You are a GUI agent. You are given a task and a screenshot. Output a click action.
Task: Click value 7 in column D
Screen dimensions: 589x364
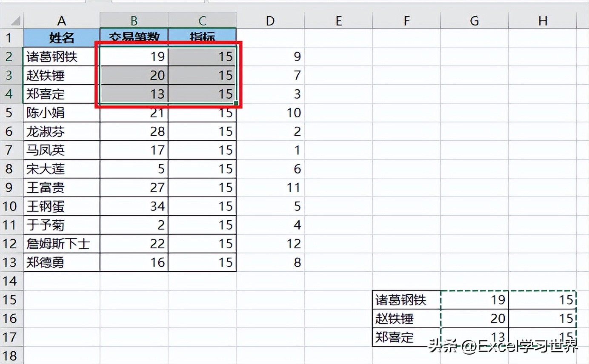[x=270, y=75]
